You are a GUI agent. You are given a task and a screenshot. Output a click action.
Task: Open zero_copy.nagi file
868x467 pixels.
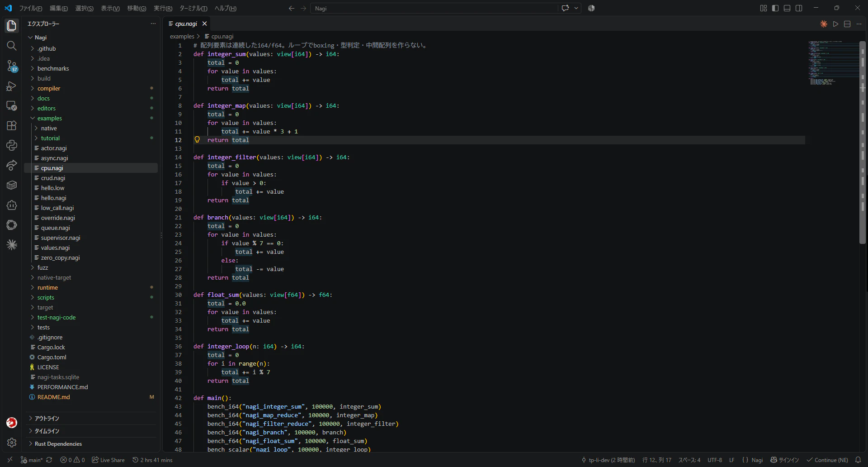(x=91, y=257)
